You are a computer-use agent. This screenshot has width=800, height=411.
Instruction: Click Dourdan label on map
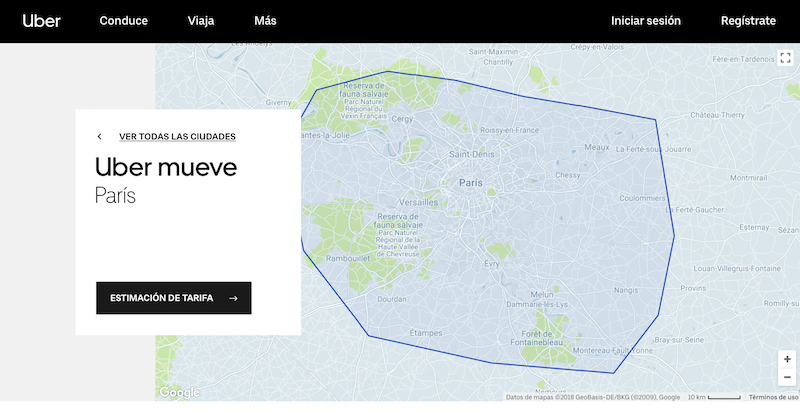tap(392, 299)
